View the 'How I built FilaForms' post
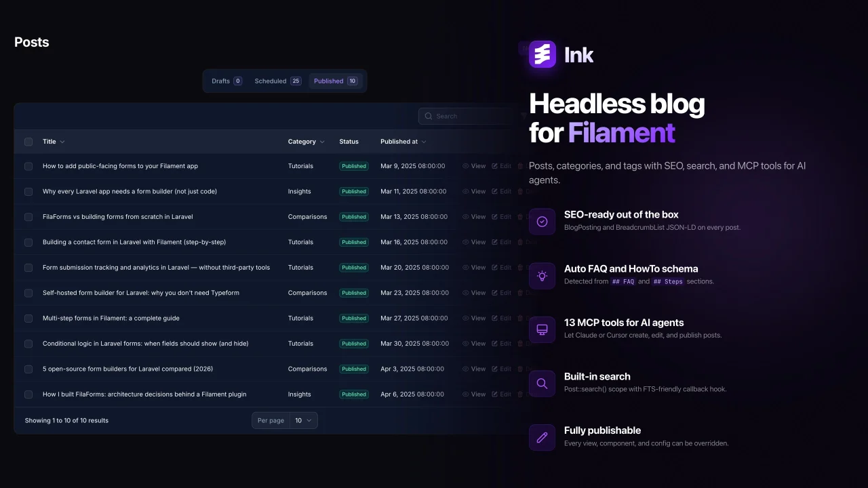868x488 pixels. [474, 394]
